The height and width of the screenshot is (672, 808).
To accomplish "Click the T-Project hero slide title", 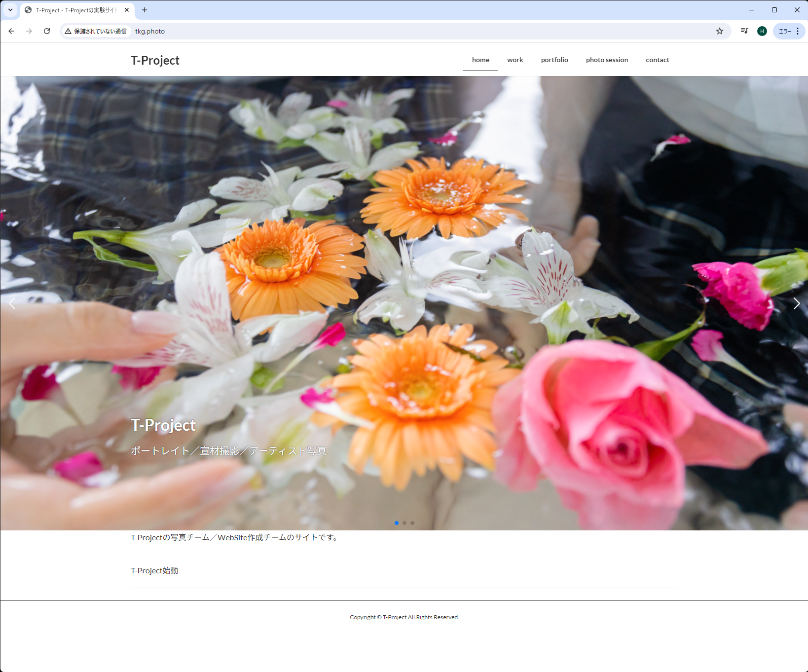I will [x=163, y=425].
